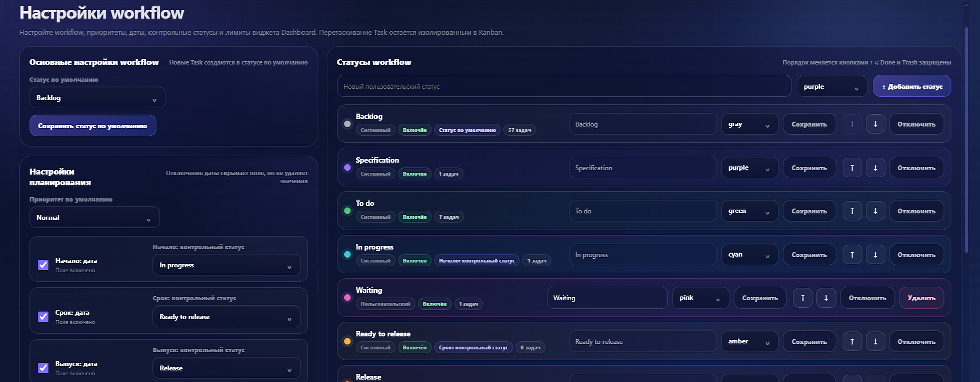
Task: Click the disabled up arrow for Backlog
Action: (852, 124)
